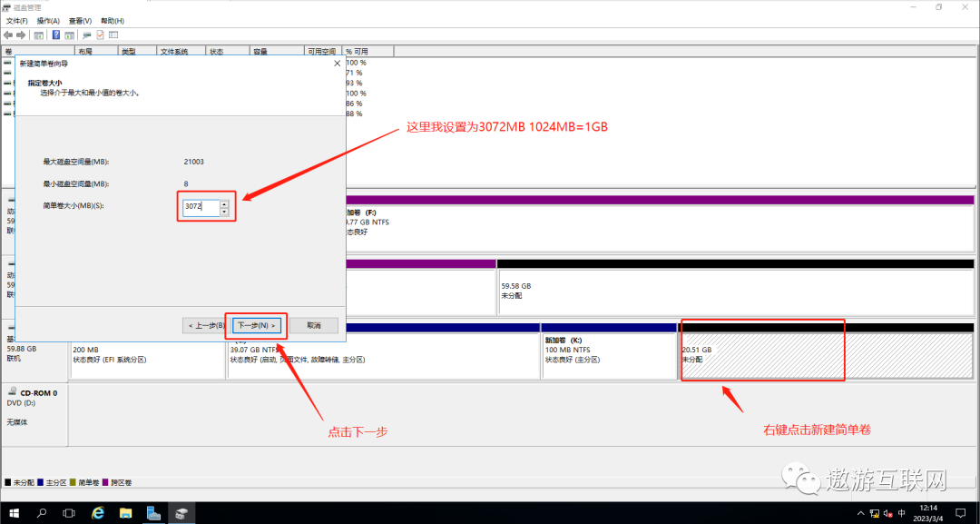This screenshot has width=980, height=524.
Task: Click the 100 % value in volume list
Action: click(x=357, y=63)
